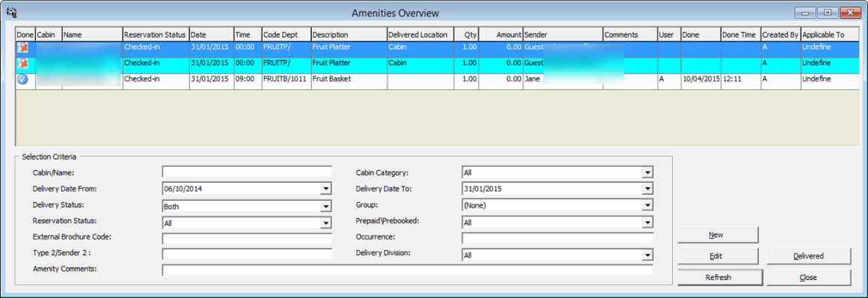Click the Close button at the bottom right

pos(808,277)
